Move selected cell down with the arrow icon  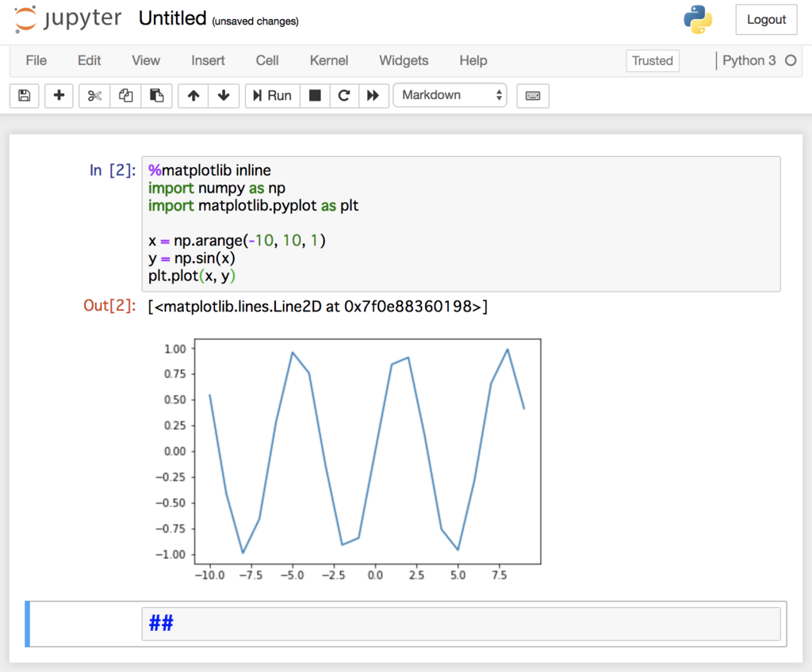(x=224, y=96)
